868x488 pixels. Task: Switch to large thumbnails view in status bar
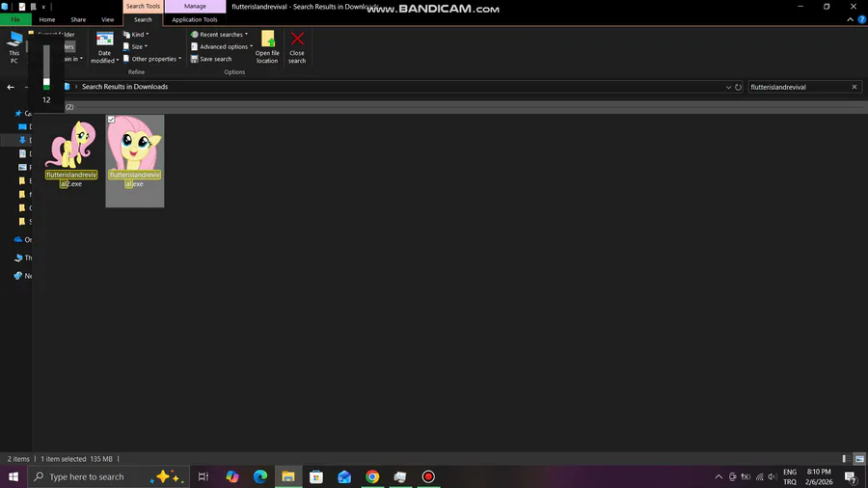(859, 459)
